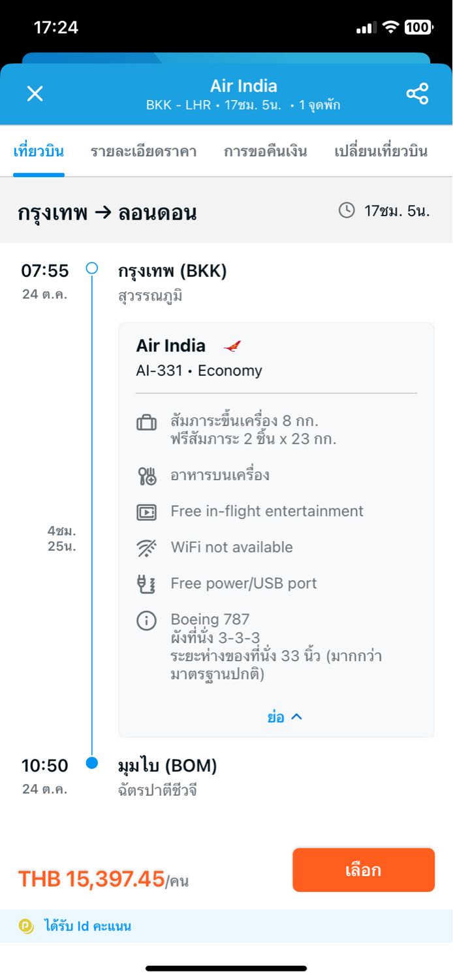Tap the WiFi not available icon

(x=146, y=547)
